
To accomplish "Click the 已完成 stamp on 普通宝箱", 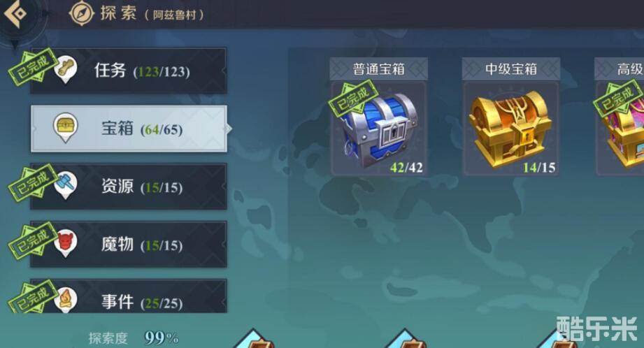I will (x=352, y=99).
